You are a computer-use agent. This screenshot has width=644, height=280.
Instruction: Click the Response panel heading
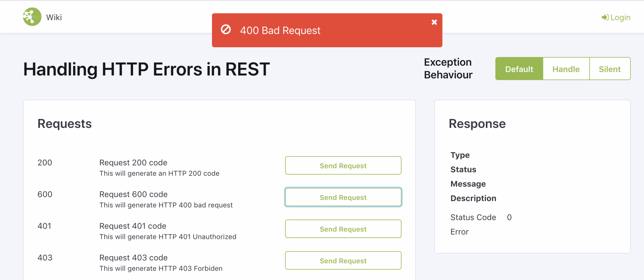tap(477, 124)
